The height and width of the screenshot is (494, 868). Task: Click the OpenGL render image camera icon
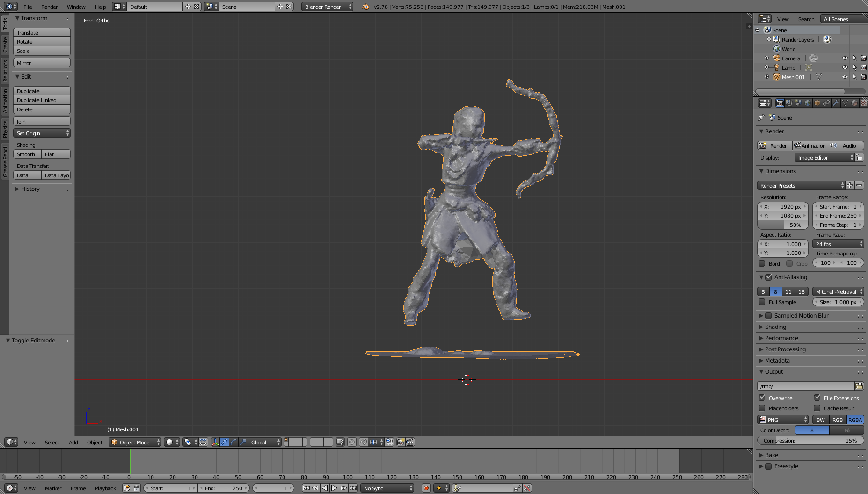point(401,442)
